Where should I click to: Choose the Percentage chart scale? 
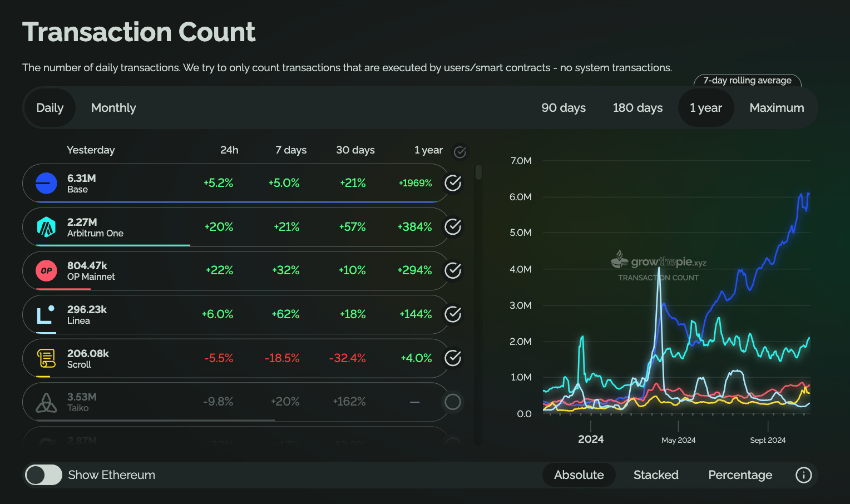tap(740, 475)
